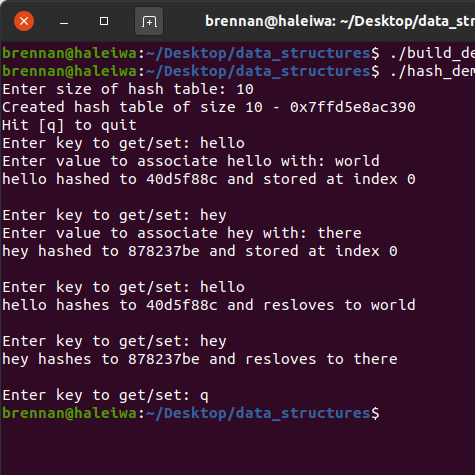Screen dimensions: 475x475
Task: Open a new terminal tab
Action: click(x=149, y=21)
